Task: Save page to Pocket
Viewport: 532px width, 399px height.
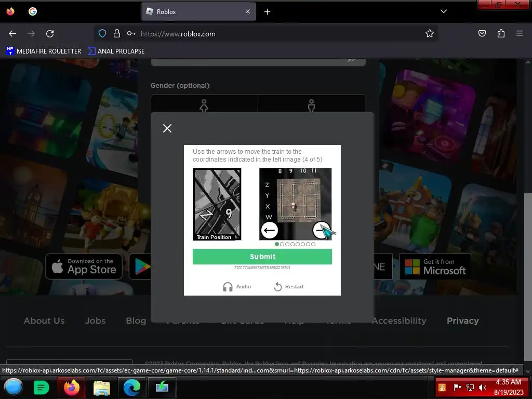Action: coord(482,34)
